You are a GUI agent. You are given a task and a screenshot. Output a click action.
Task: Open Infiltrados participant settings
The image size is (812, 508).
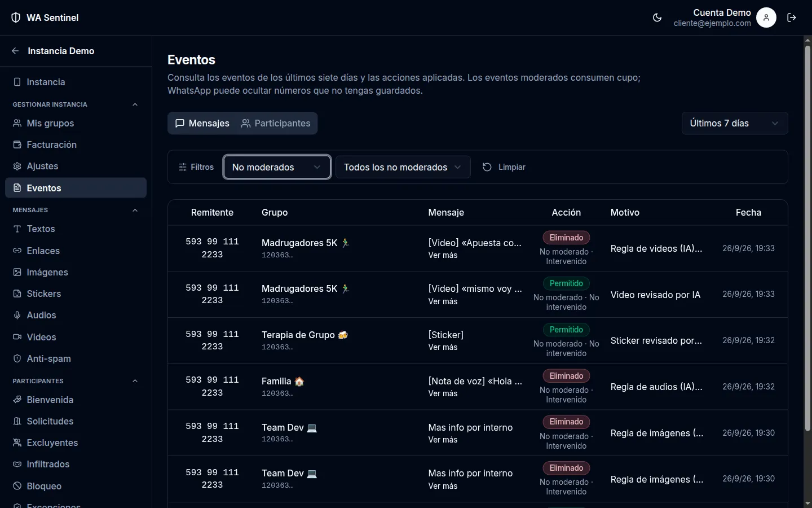[76, 464]
